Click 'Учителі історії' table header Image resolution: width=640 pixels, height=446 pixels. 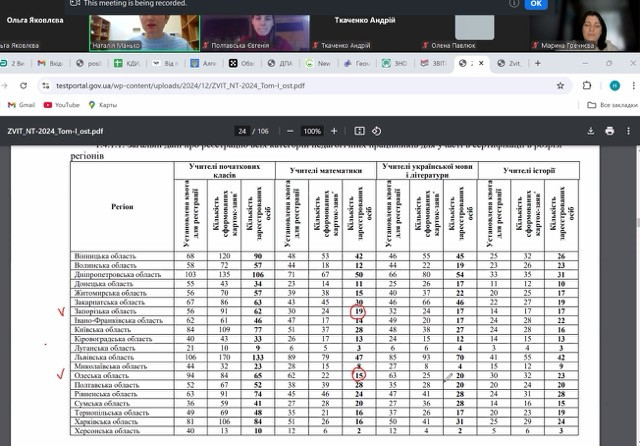point(529,171)
